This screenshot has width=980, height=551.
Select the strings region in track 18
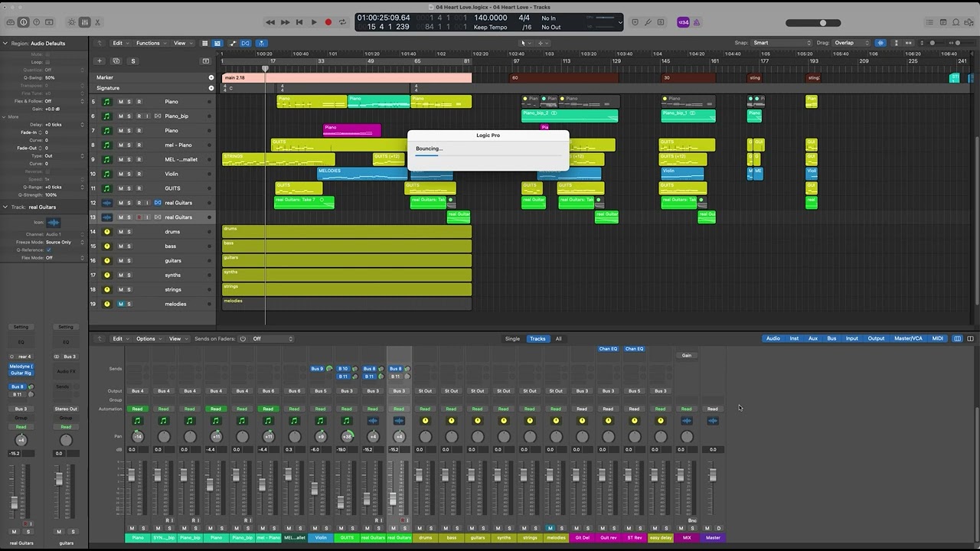tap(347, 290)
